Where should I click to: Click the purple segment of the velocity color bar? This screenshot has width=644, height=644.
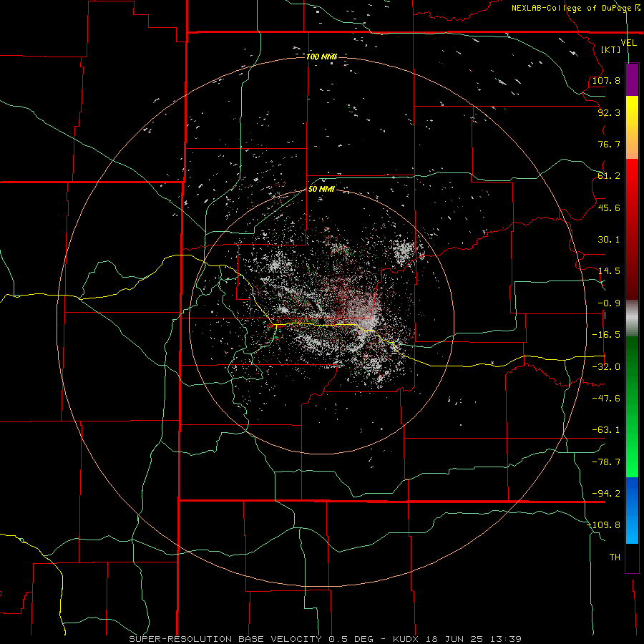632,79
